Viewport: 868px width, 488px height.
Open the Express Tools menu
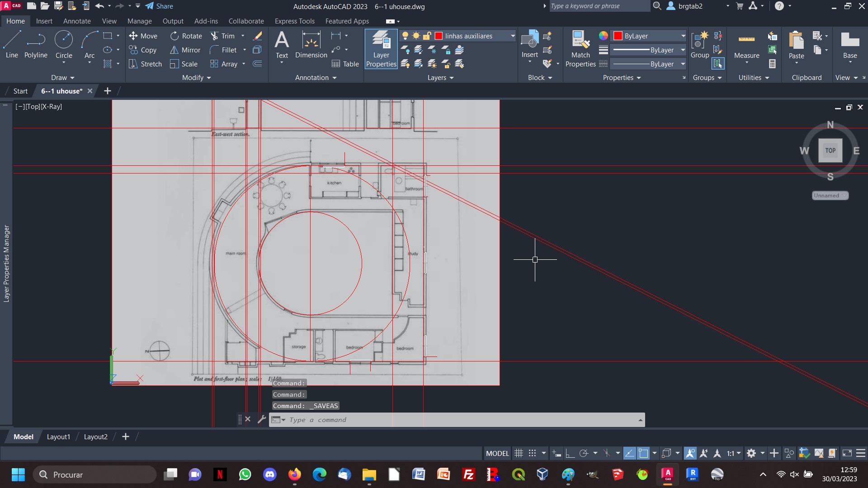tap(294, 21)
